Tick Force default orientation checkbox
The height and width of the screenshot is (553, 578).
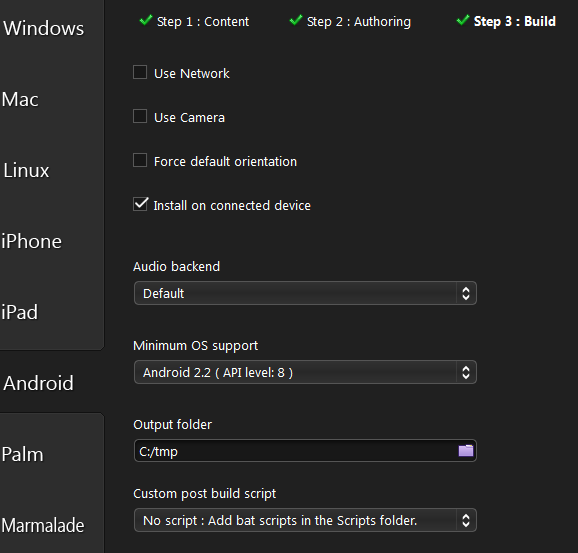(x=140, y=160)
